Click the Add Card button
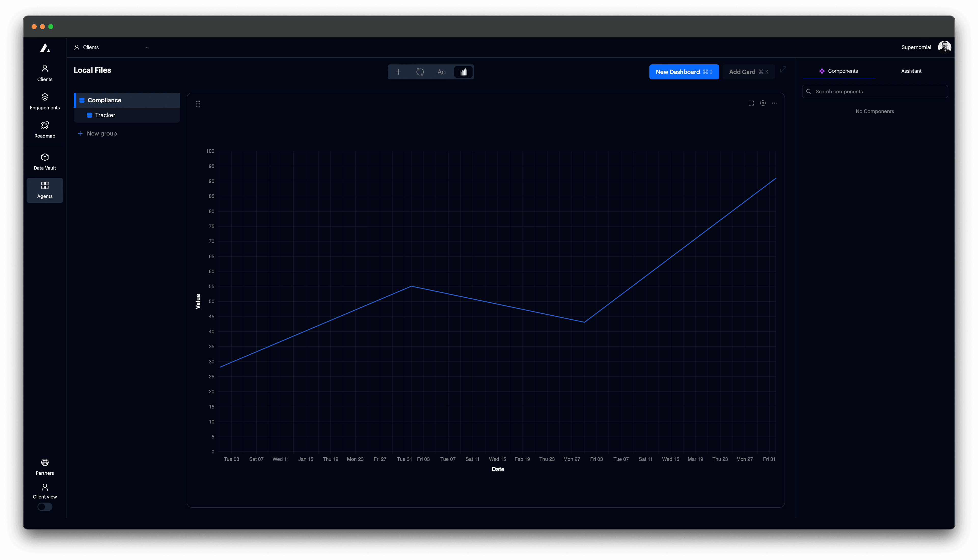Image resolution: width=978 pixels, height=560 pixels. point(748,72)
